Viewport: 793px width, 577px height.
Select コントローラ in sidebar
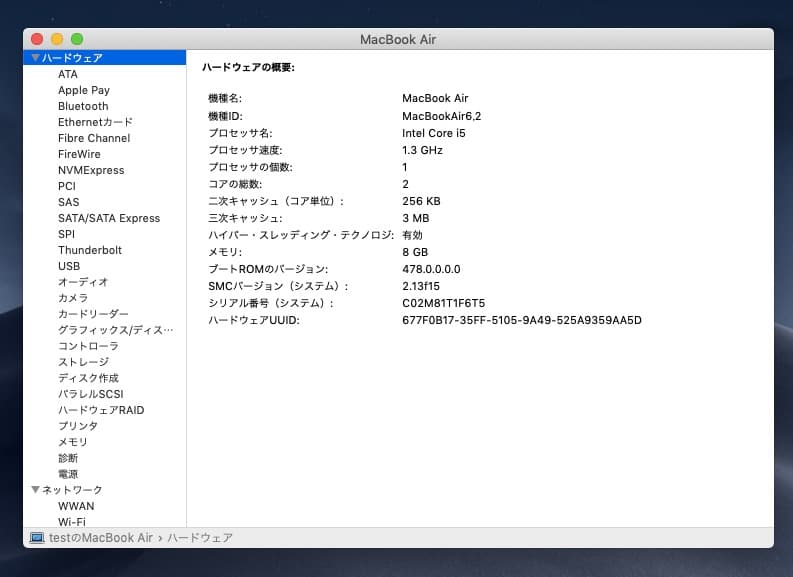pos(88,346)
